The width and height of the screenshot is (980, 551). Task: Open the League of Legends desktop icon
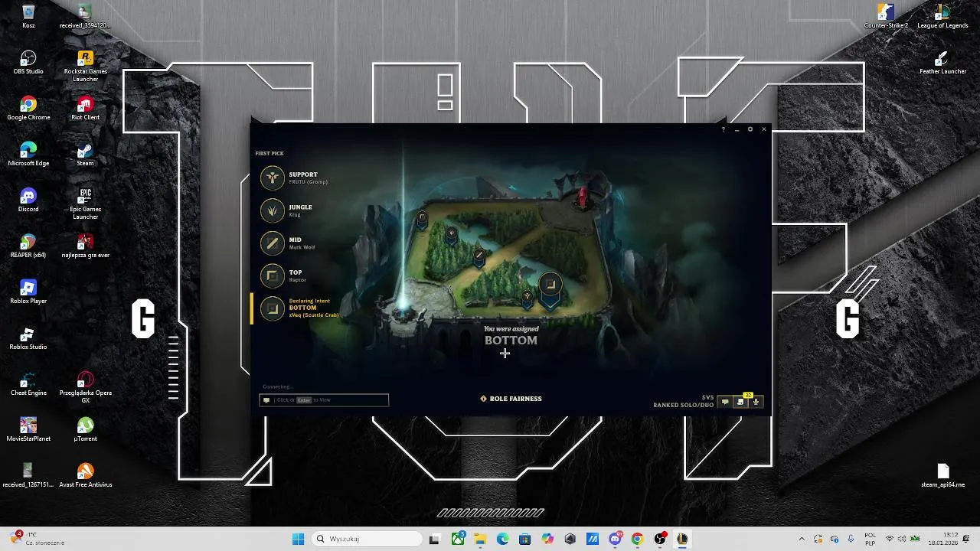[942, 17]
